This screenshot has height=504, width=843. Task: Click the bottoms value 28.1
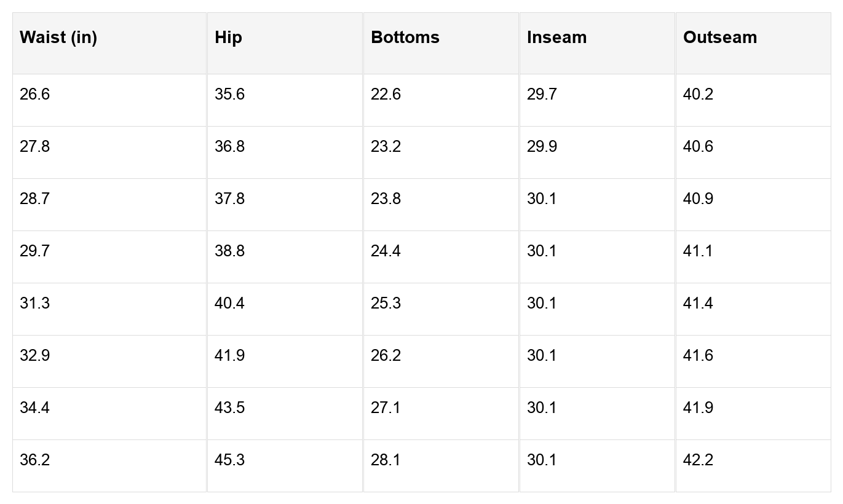point(386,460)
